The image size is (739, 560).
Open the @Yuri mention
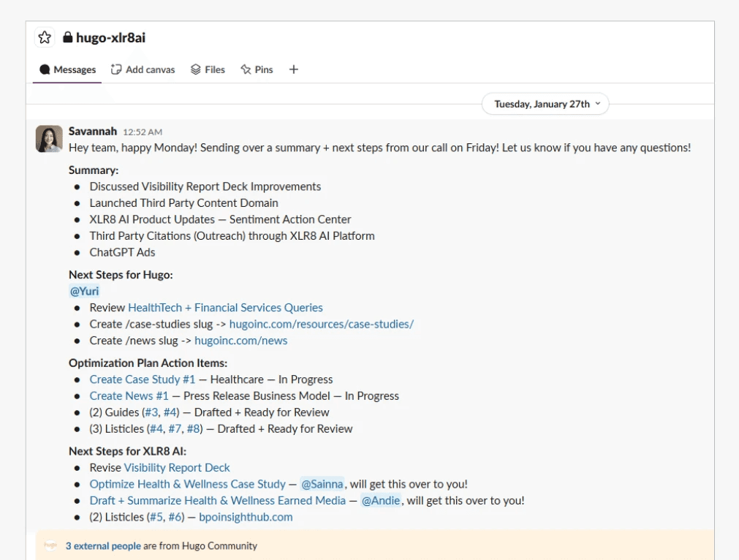click(83, 291)
